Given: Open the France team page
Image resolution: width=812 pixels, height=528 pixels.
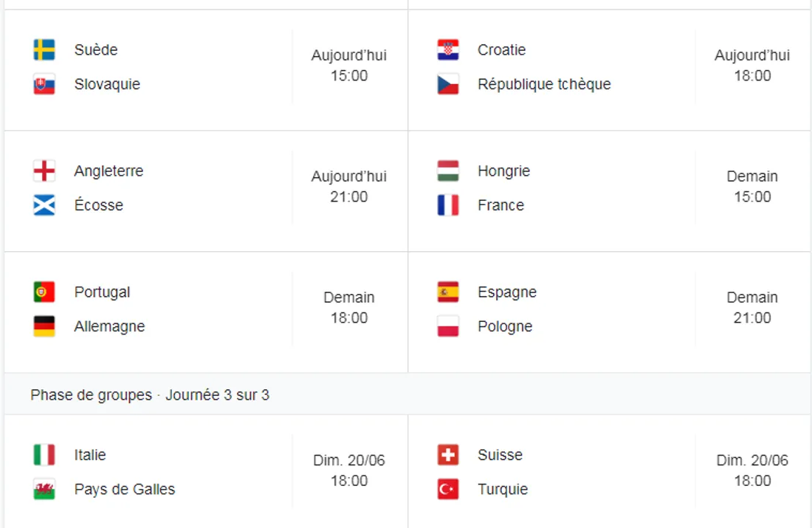Looking at the screenshot, I should pos(502,205).
